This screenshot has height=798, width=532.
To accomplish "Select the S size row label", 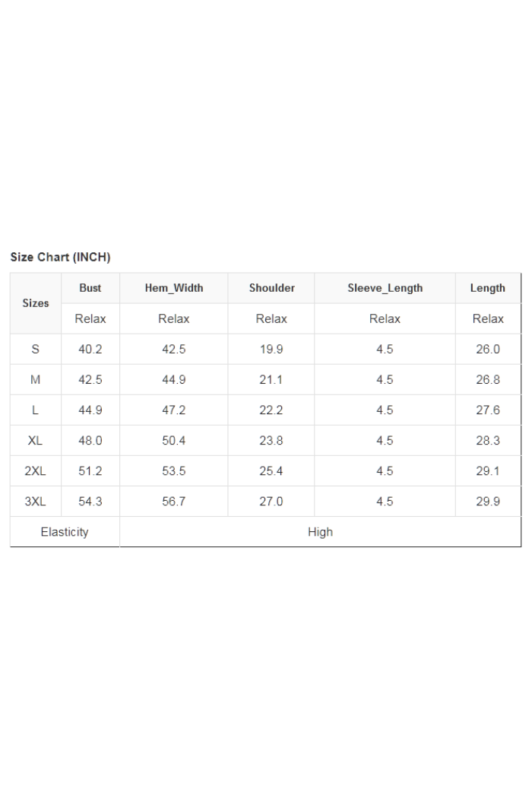I will tap(36, 350).
